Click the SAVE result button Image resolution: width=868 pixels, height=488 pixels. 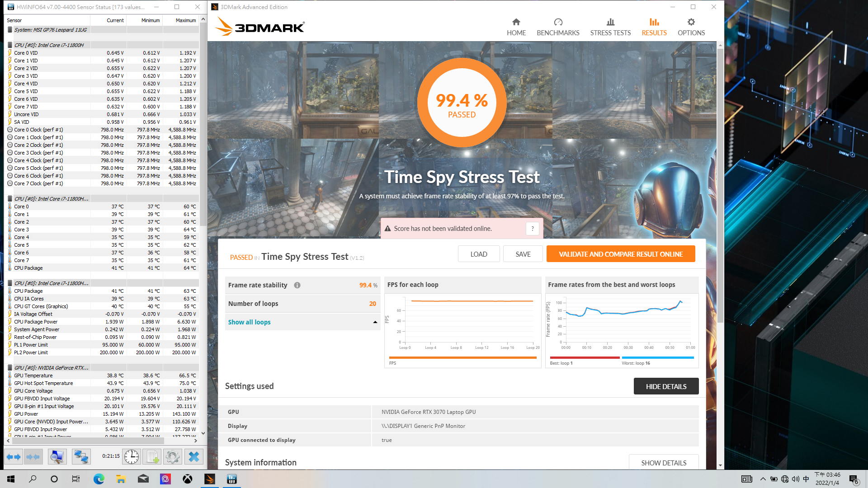point(523,254)
